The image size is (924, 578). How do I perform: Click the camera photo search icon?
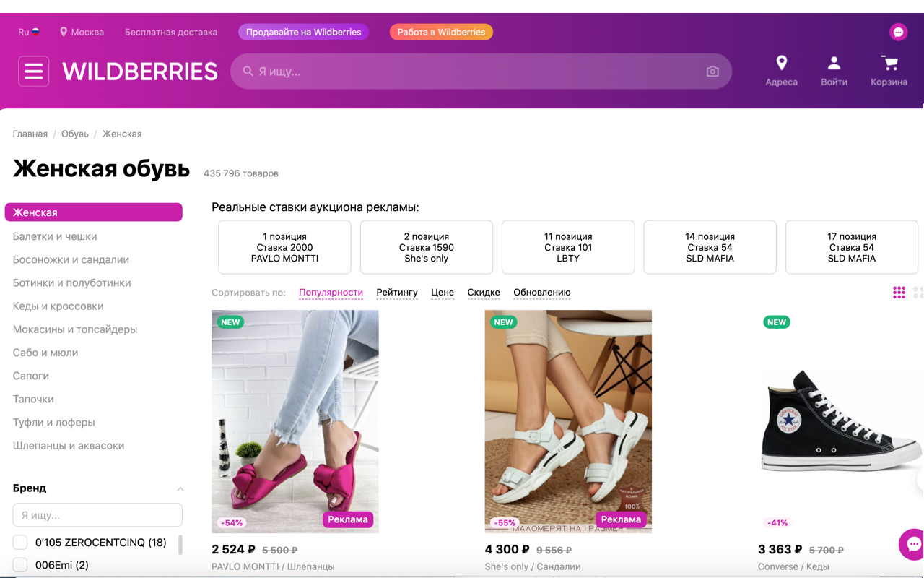[x=712, y=72]
